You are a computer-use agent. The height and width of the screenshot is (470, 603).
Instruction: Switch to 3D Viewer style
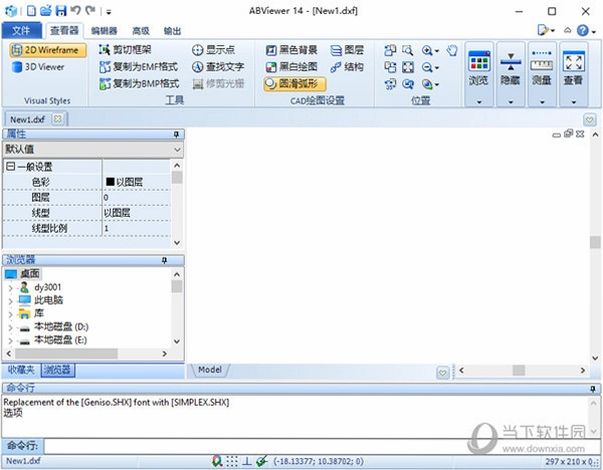(x=38, y=67)
